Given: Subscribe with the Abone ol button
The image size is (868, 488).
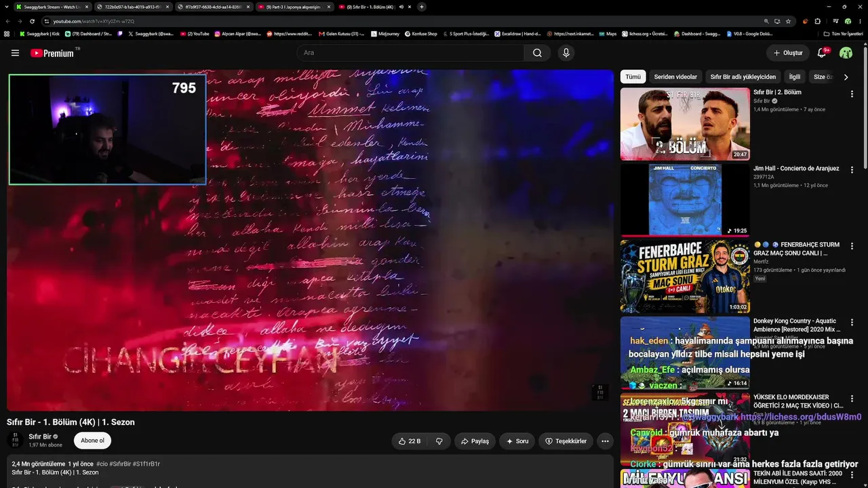Looking at the screenshot, I should coord(92,441).
